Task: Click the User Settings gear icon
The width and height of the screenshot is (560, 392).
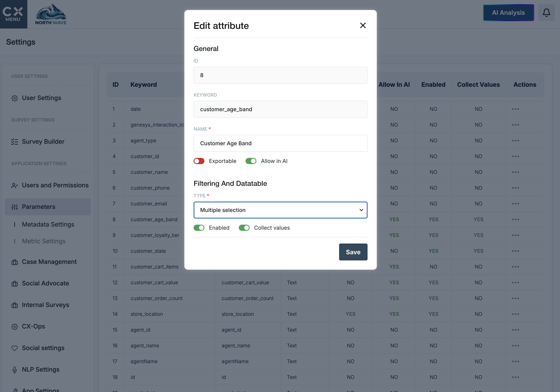Action: [15, 98]
